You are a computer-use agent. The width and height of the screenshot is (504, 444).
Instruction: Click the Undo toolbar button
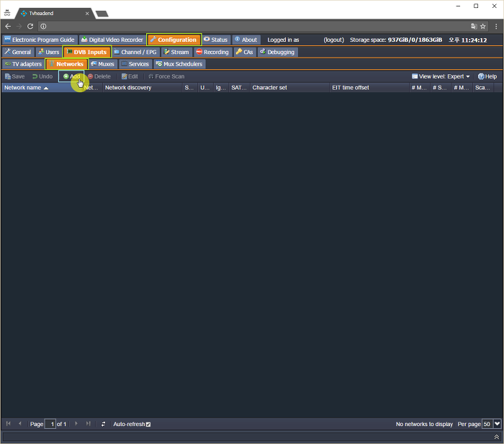42,76
